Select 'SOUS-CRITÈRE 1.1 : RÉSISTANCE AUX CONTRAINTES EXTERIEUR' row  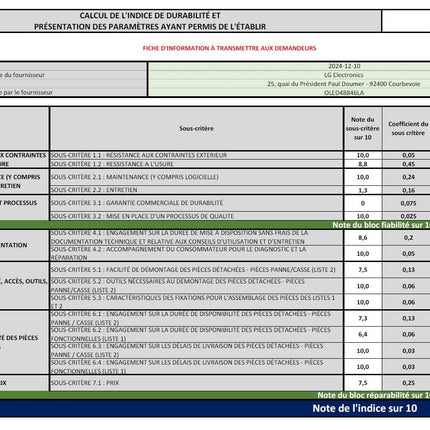pyautogui.click(x=196, y=155)
